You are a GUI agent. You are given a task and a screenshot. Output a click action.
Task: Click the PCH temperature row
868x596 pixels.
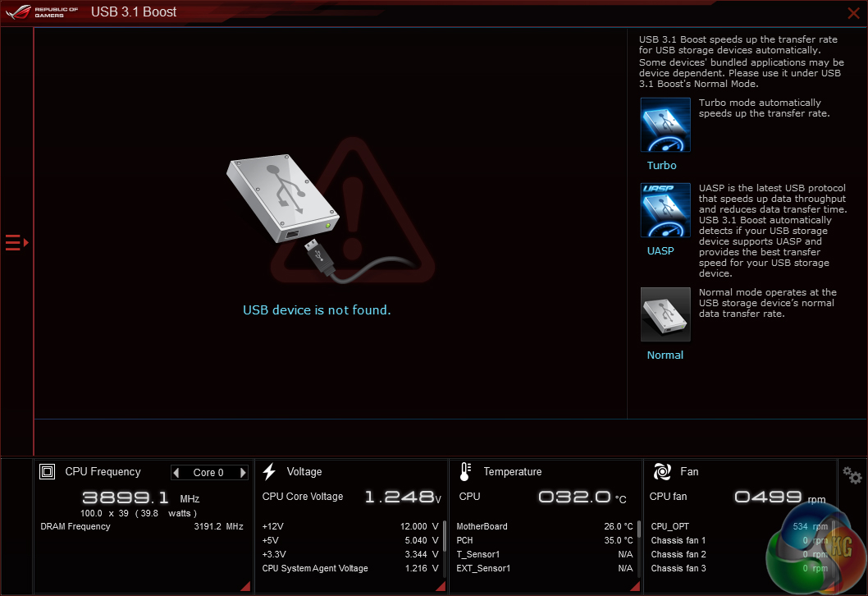545,540
